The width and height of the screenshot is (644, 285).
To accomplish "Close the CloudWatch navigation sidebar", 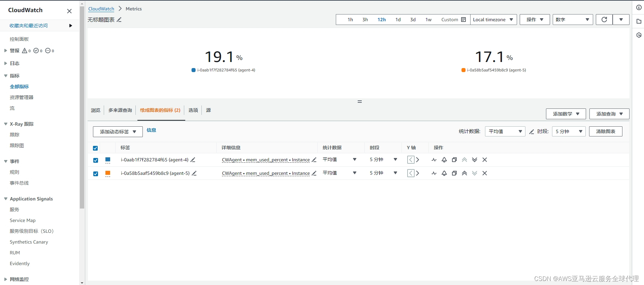I will click(69, 11).
